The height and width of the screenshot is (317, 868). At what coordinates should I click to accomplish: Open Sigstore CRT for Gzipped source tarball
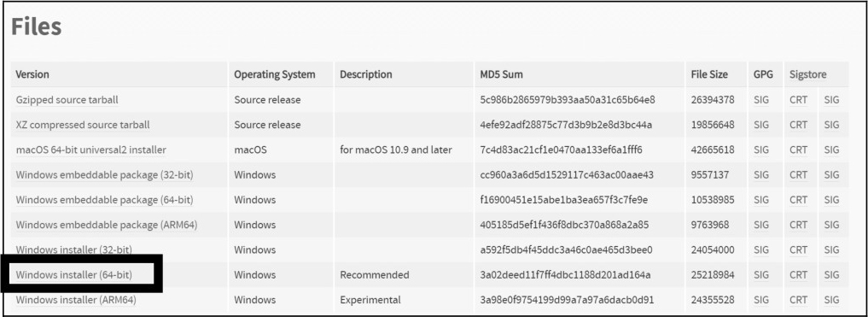coord(798,100)
